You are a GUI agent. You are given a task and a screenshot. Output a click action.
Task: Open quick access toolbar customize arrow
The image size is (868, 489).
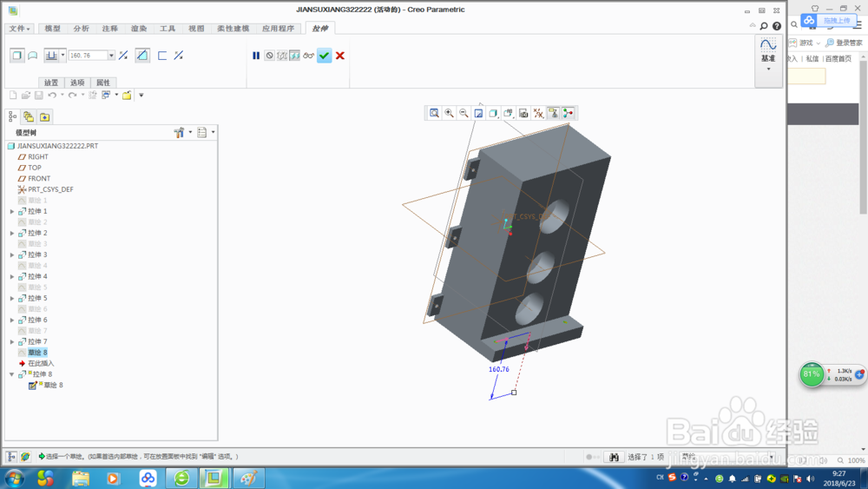click(141, 96)
